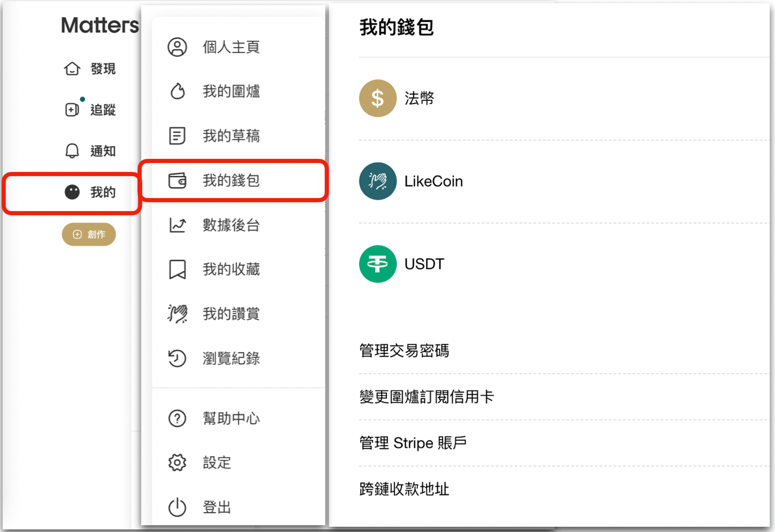This screenshot has width=775, height=532.
Task: Click 跨鏈收款地址
Action: point(404,489)
